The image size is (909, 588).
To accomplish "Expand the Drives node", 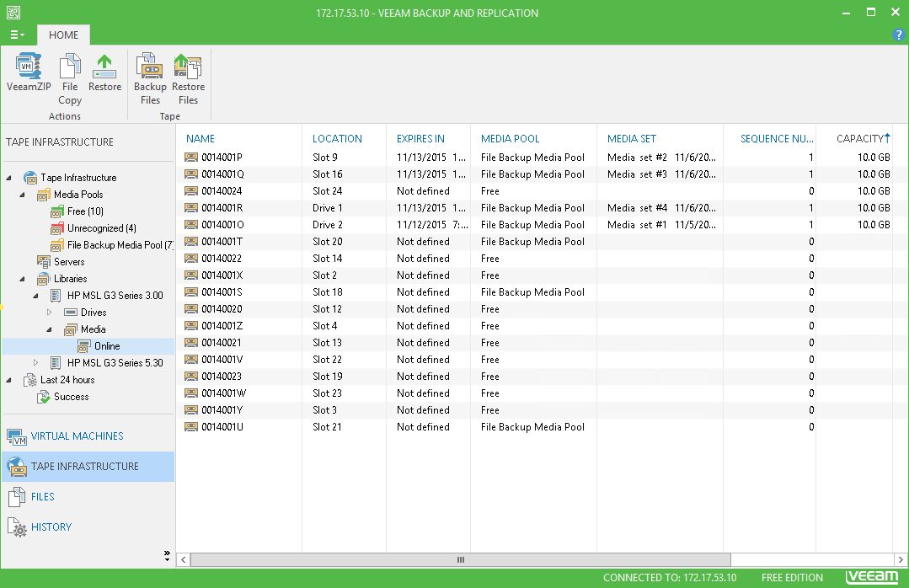I will 49,312.
